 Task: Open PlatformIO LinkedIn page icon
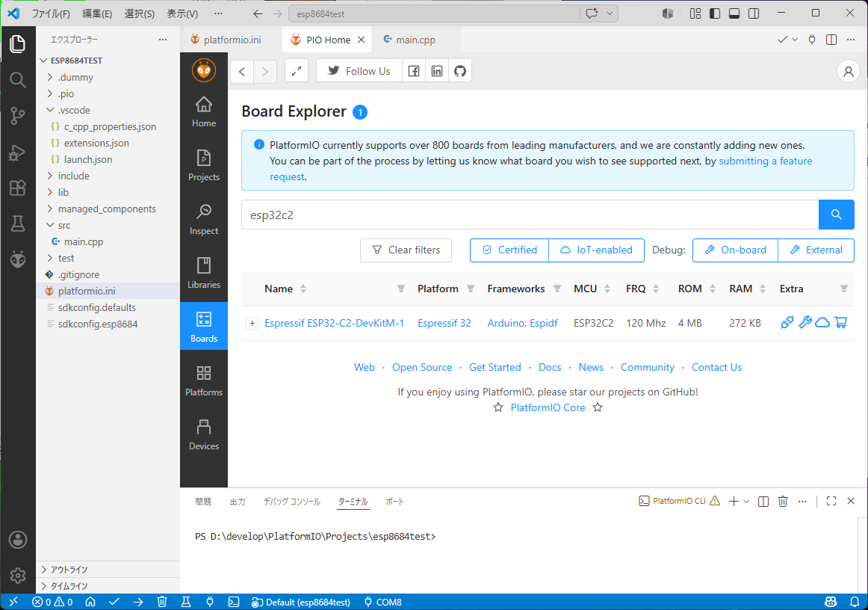(x=437, y=71)
